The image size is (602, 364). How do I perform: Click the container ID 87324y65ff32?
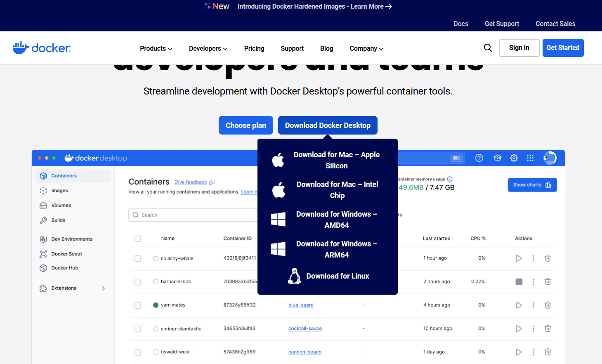[239, 305]
